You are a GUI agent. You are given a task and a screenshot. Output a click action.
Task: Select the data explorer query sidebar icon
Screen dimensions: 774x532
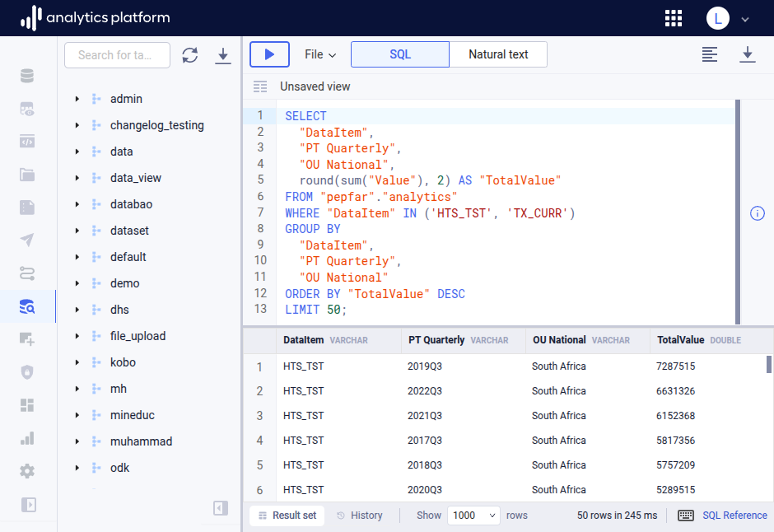point(27,306)
